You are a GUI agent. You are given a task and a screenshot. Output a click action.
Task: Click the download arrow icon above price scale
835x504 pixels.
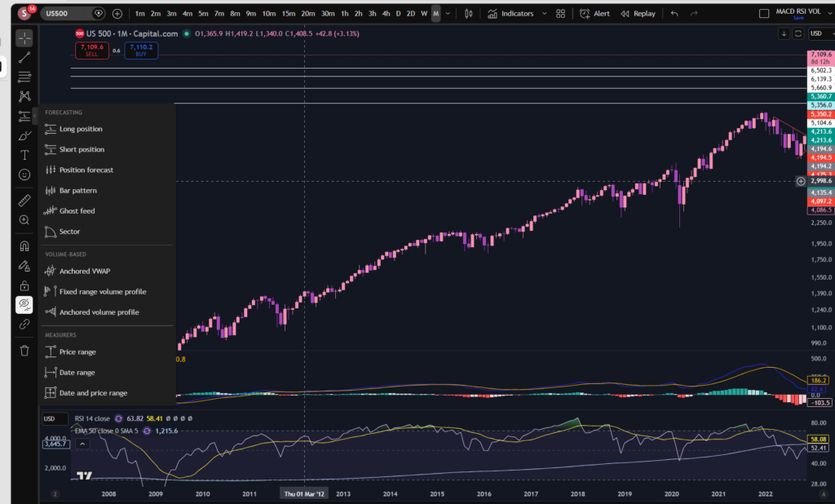784,33
